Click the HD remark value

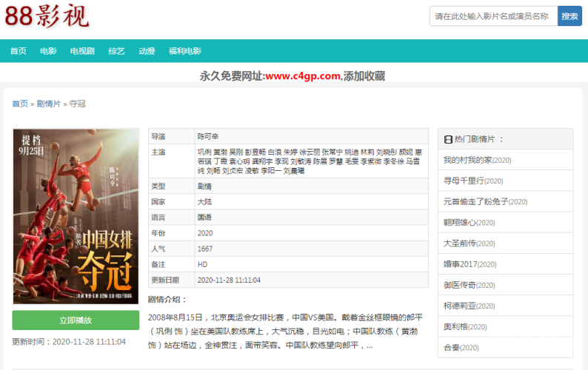point(202,265)
